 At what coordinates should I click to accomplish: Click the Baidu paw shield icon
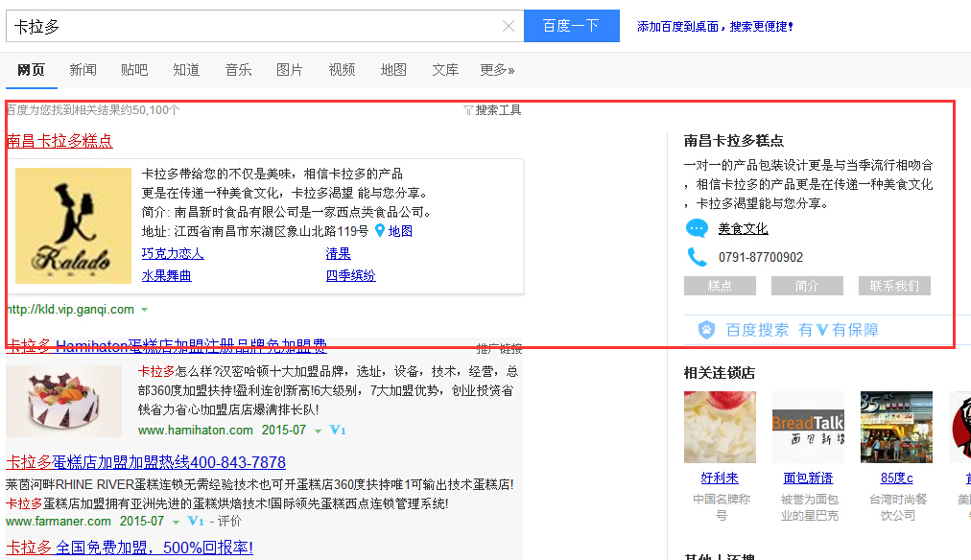click(706, 330)
